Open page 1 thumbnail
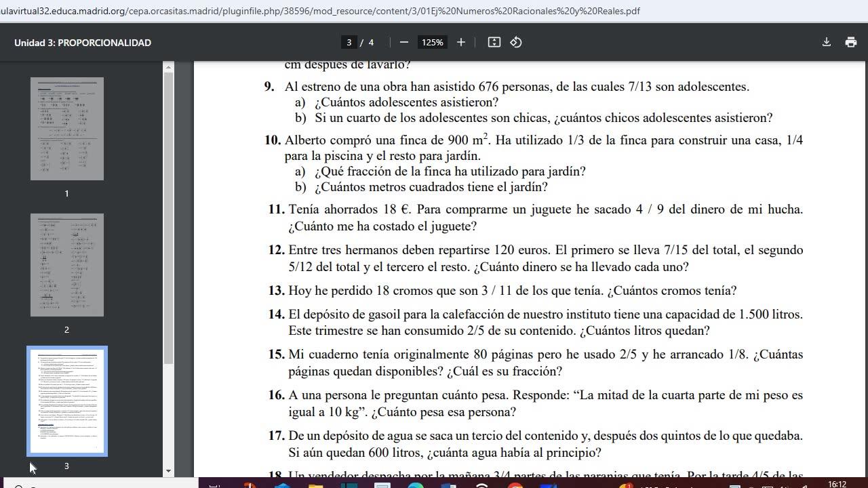This screenshot has height=488, width=868. pyautogui.click(x=67, y=129)
